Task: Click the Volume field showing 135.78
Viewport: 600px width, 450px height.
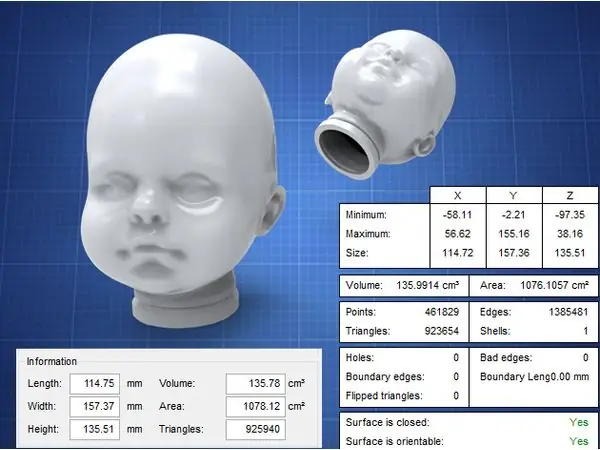Action: [x=256, y=383]
